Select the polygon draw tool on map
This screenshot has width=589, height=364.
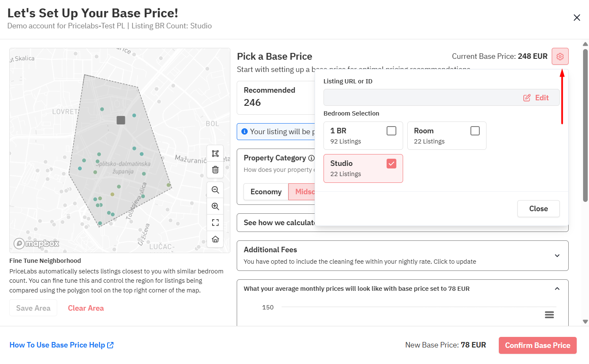(x=215, y=153)
